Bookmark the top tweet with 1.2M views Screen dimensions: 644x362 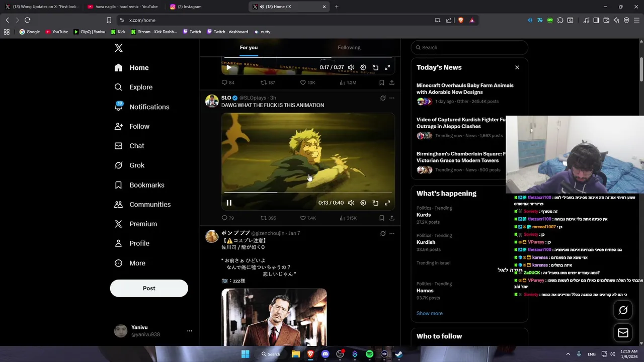(x=381, y=82)
